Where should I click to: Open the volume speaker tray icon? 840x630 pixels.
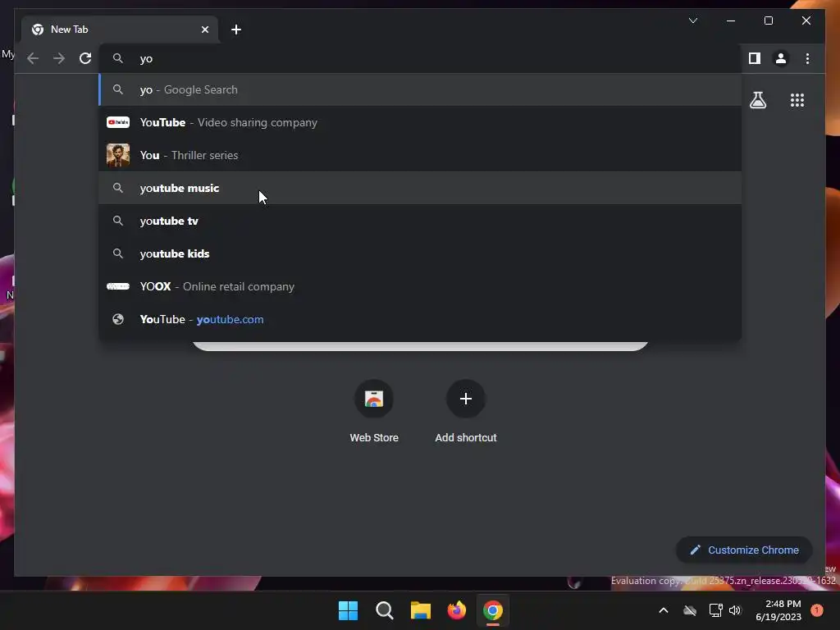[735, 610]
